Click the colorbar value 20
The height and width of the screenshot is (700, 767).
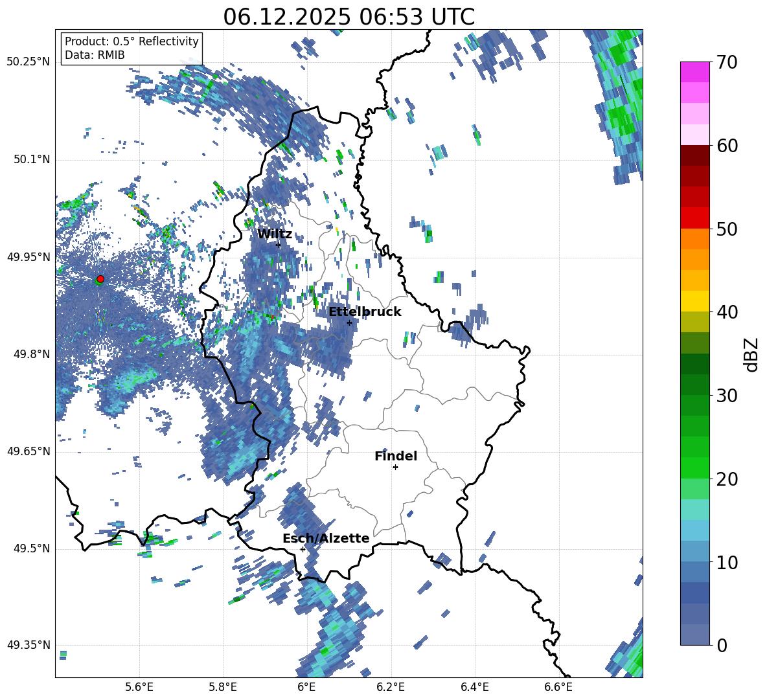[727, 479]
